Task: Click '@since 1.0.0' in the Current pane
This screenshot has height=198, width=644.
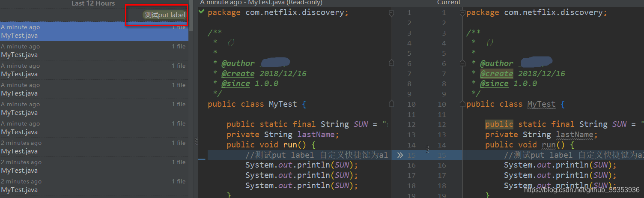Action: (508, 84)
